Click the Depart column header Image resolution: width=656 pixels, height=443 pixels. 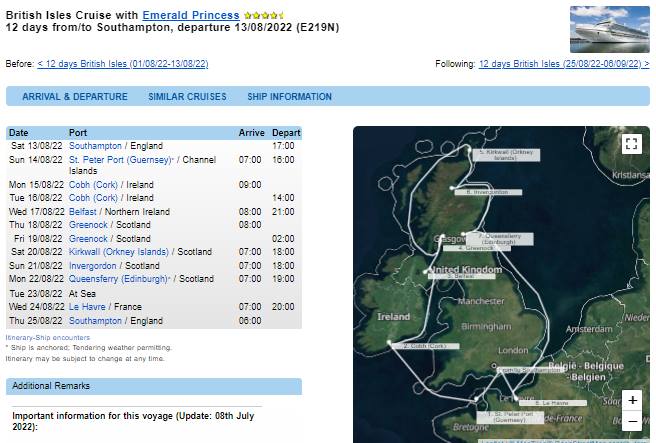point(286,133)
